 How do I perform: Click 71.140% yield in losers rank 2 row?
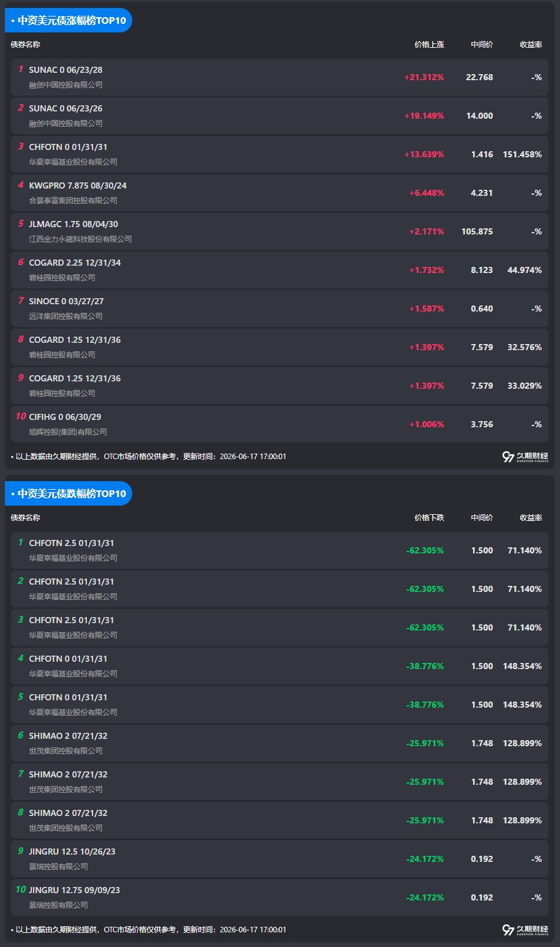click(525, 589)
